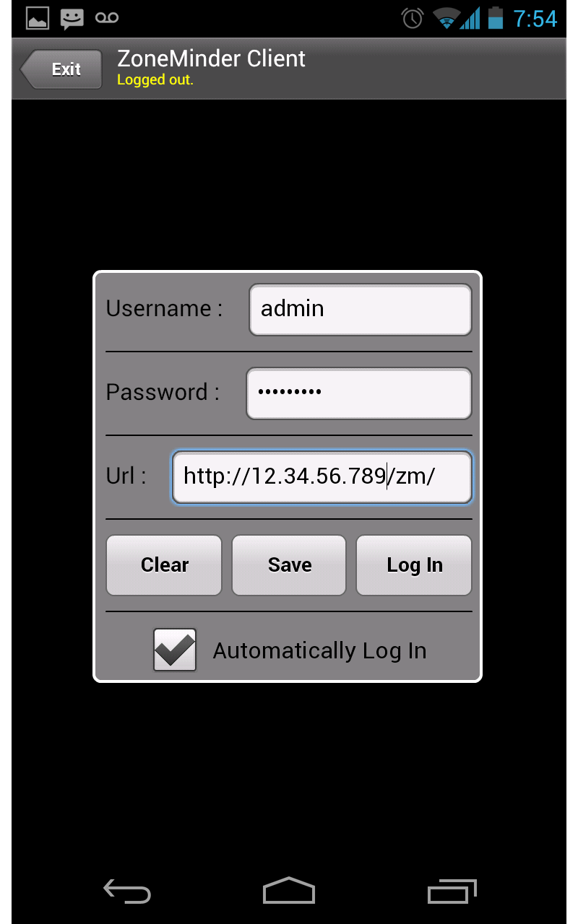Focus the Password field
The width and height of the screenshot is (578, 924).
359,393
